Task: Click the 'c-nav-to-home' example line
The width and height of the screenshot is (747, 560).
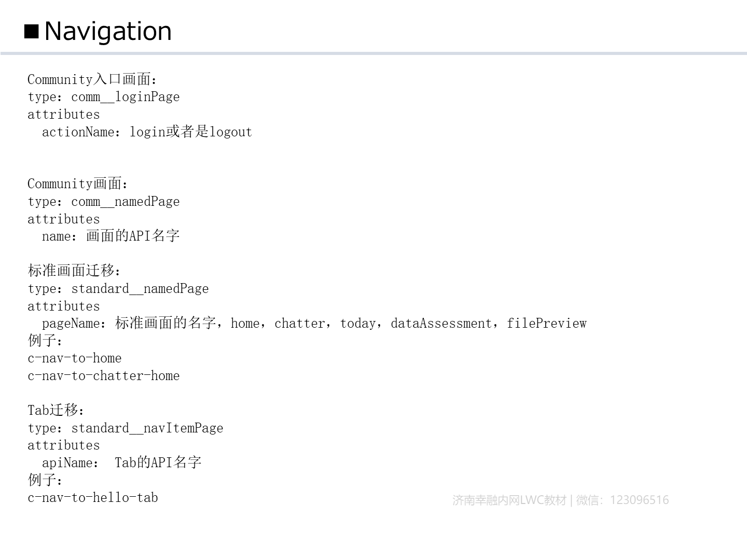Action: 75,358
